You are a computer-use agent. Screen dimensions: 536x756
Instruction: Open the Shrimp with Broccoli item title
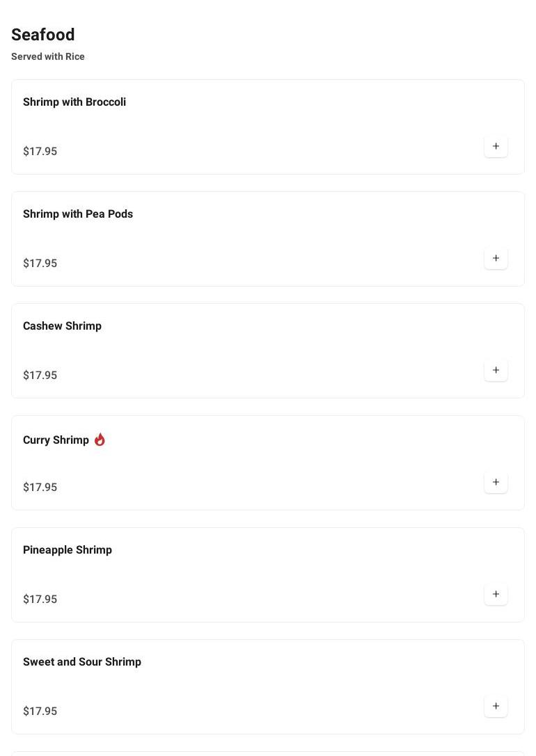click(74, 102)
